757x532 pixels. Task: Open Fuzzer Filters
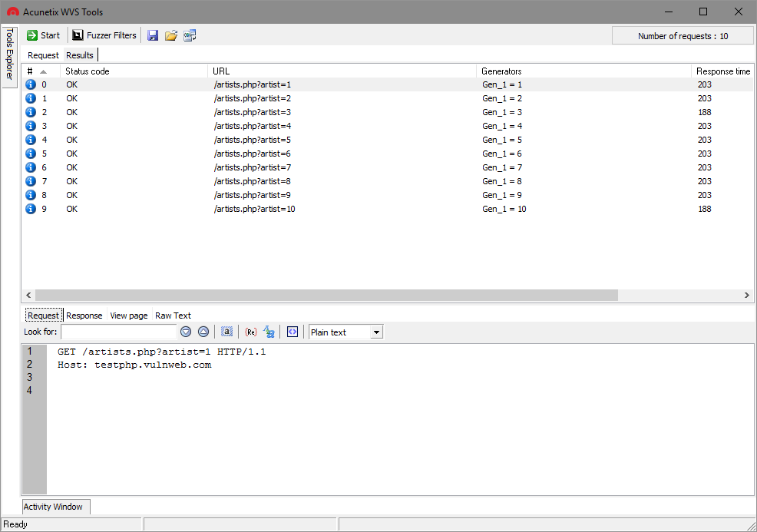pos(104,35)
